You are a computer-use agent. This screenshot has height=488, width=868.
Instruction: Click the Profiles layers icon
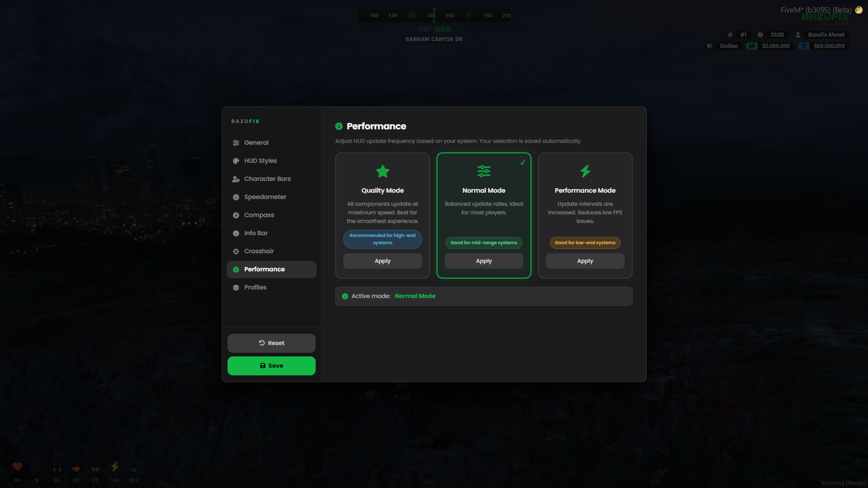click(x=236, y=288)
